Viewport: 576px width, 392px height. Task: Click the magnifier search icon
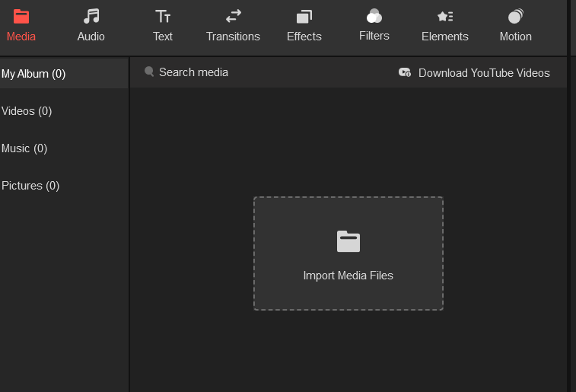[x=149, y=72]
